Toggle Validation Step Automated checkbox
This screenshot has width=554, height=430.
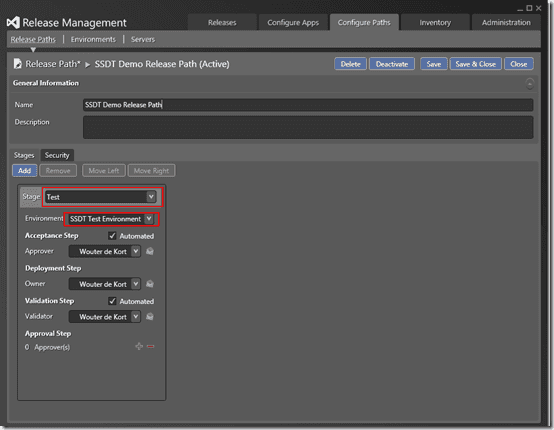(112, 301)
